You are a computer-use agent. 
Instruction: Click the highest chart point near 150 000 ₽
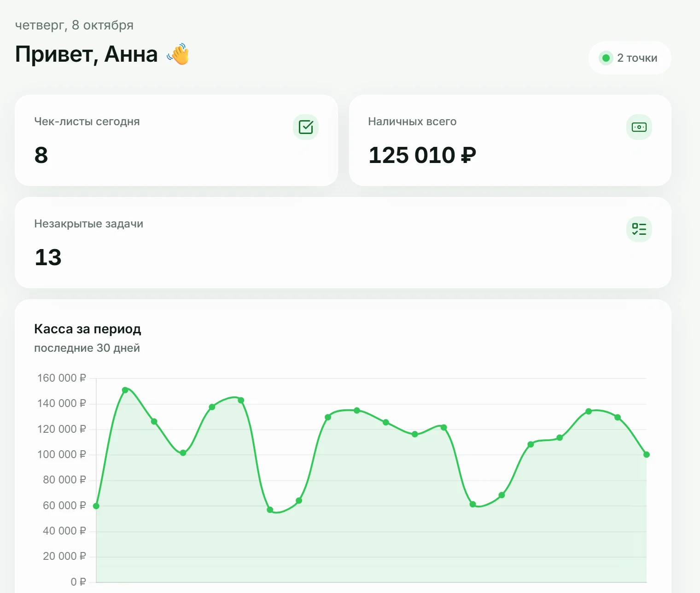pyautogui.click(x=125, y=390)
